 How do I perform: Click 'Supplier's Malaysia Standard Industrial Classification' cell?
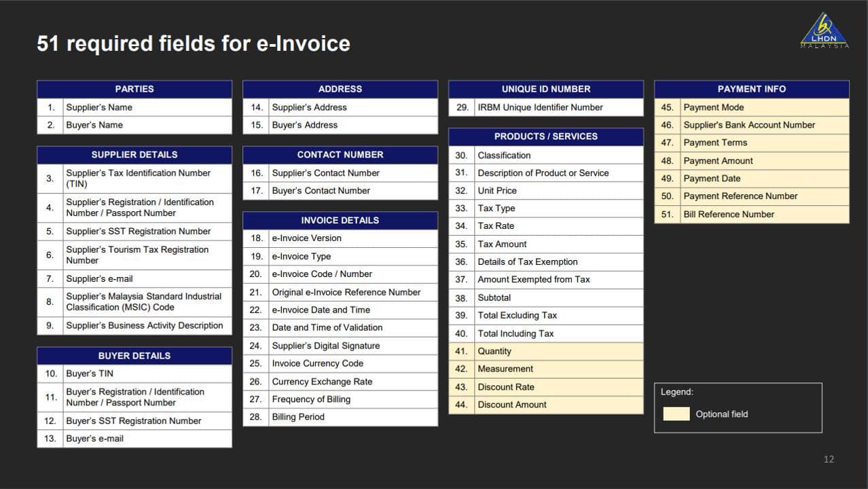(147, 302)
